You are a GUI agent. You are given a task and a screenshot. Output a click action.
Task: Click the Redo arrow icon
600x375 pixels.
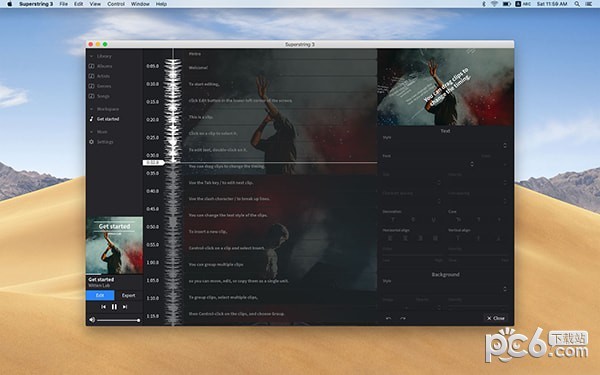(x=403, y=318)
